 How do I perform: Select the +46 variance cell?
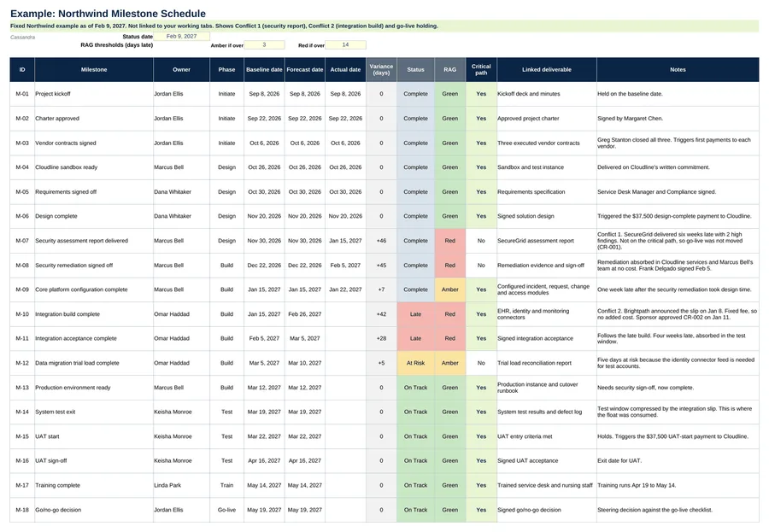pyautogui.click(x=381, y=240)
